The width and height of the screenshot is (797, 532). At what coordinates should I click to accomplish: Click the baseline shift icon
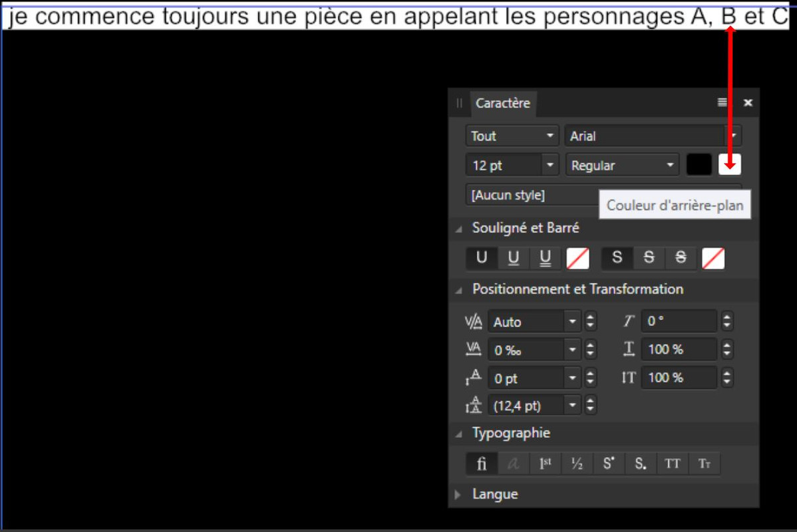coord(474,378)
